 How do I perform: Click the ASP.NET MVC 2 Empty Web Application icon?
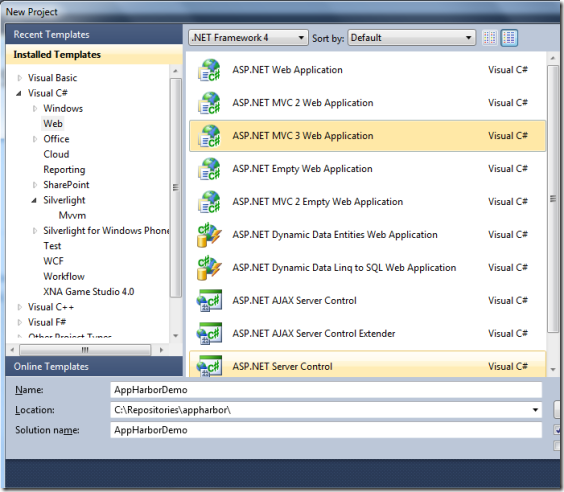(209, 202)
